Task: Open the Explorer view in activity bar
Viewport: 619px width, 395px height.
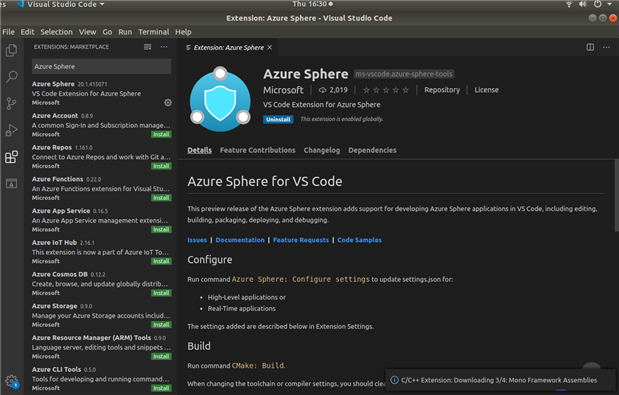Action: coord(11,50)
